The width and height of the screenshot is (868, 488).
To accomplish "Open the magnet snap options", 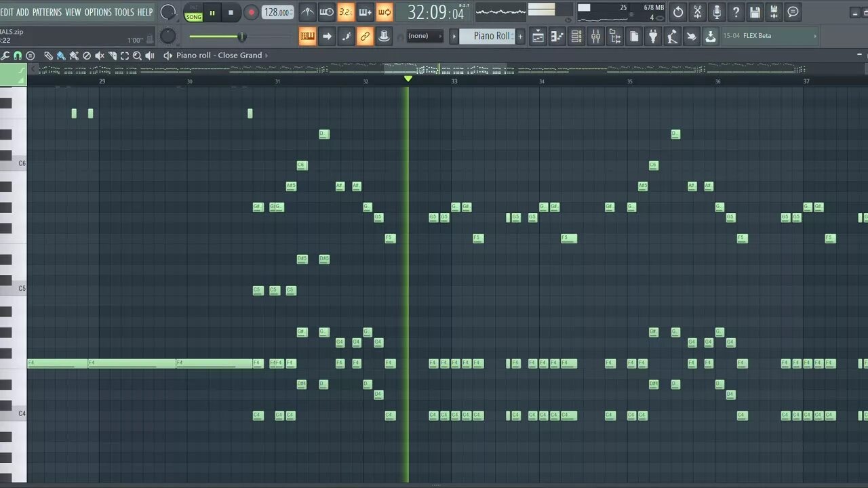I will click(x=18, y=56).
